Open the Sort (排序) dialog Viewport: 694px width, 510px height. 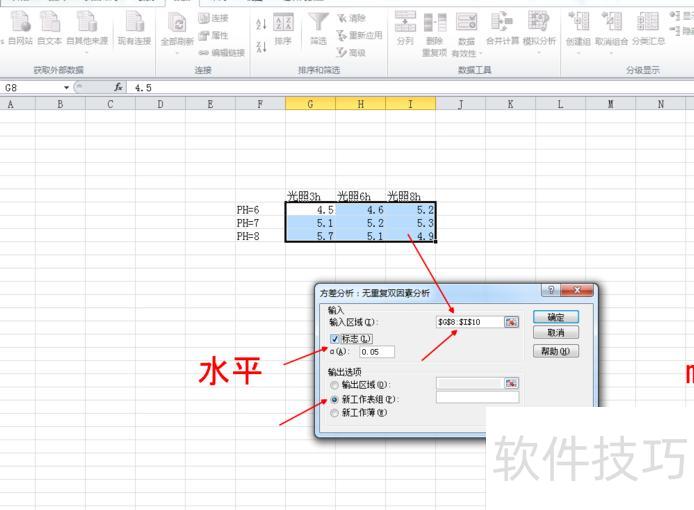coord(283,29)
